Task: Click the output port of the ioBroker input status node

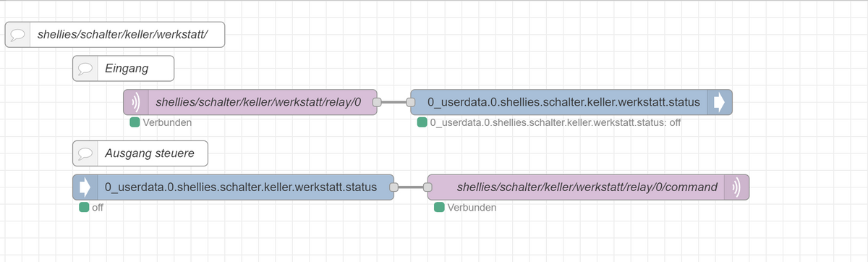Action: (x=394, y=187)
